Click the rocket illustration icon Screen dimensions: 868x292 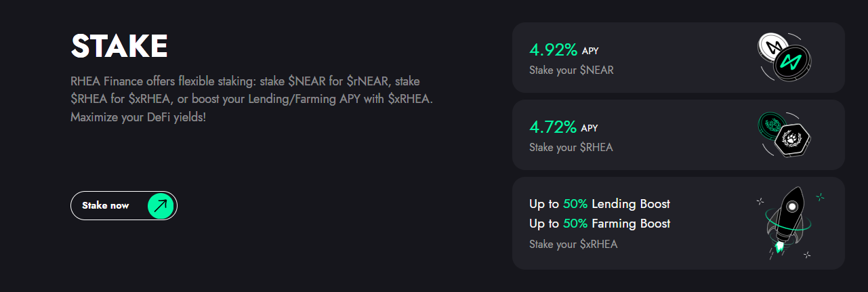789,215
